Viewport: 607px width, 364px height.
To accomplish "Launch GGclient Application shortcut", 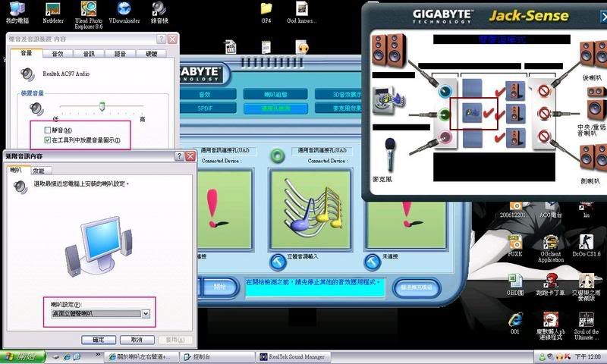I will coord(551,248).
